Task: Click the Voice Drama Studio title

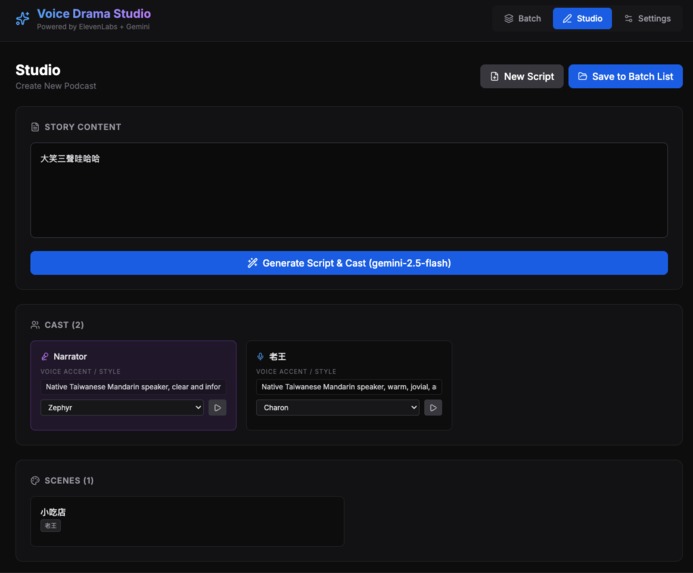Action: (94, 14)
